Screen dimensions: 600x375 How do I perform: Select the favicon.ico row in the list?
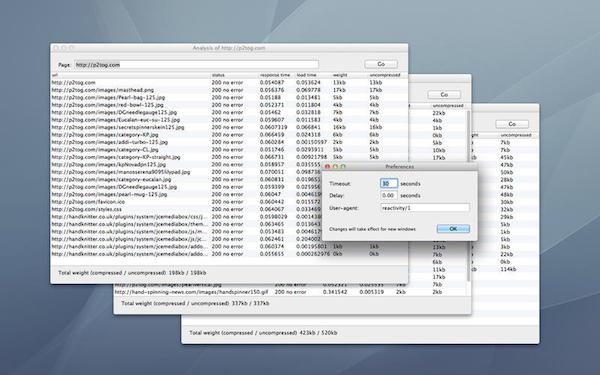click(x=229, y=202)
